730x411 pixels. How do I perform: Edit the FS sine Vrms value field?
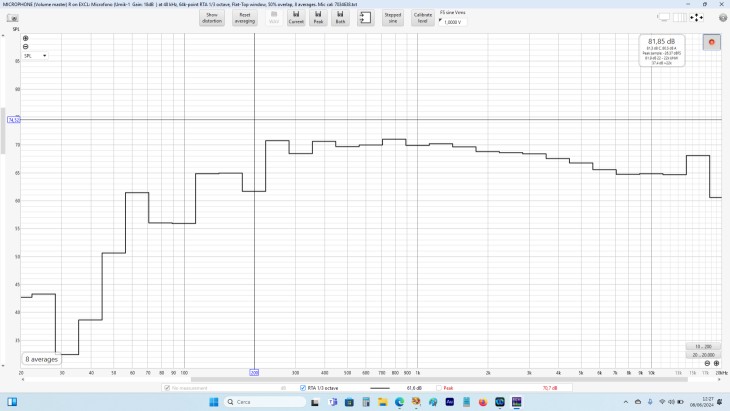[453, 22]
